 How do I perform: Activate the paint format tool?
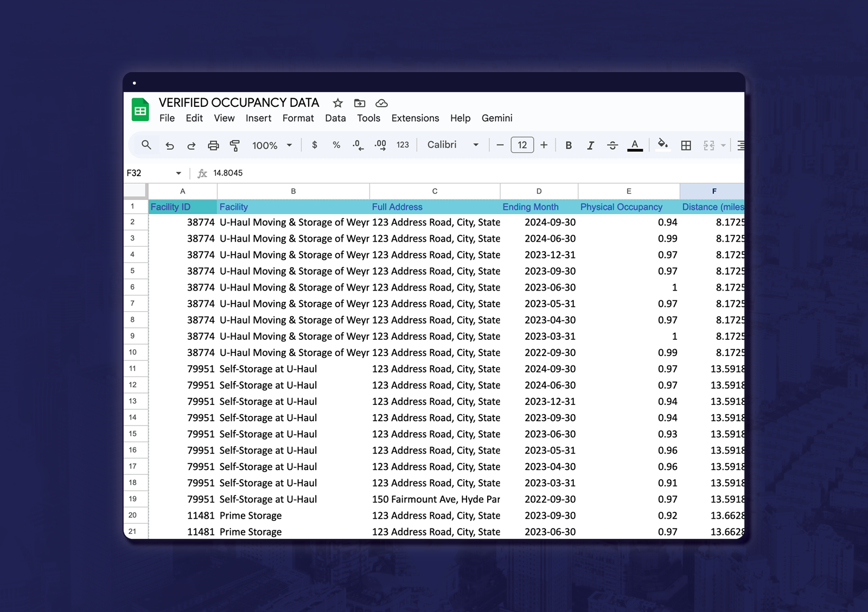235,145
